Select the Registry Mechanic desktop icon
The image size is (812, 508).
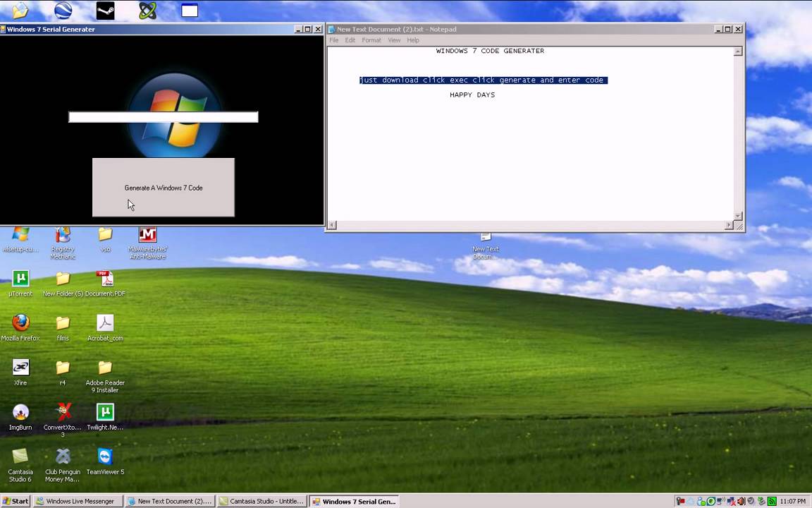[63, 243]
